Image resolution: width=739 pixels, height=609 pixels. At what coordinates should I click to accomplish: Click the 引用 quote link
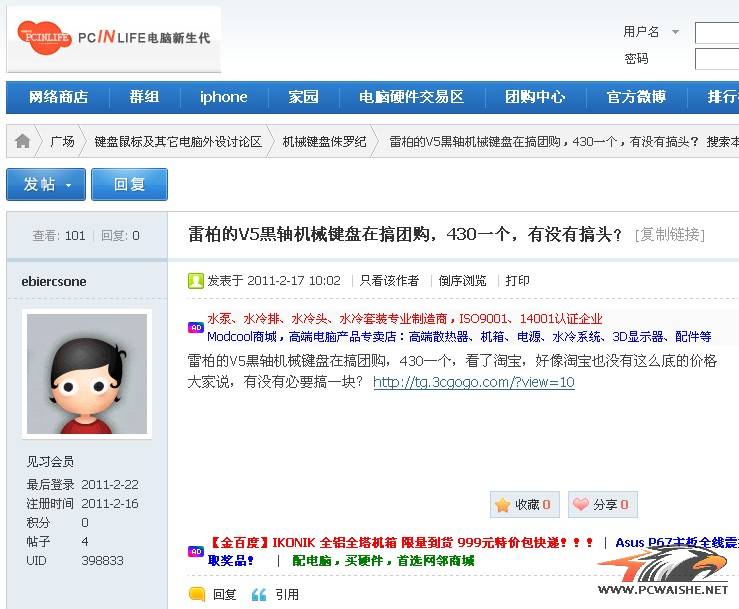(x=287, y=595)
